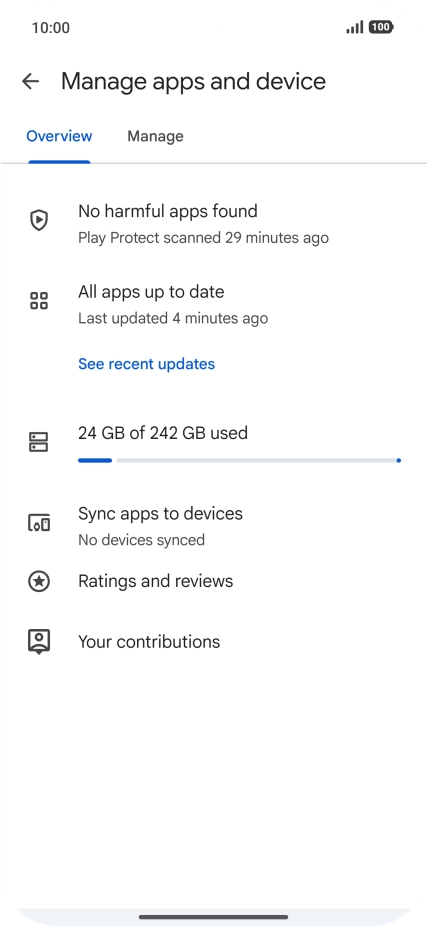427x926 pixels.
Task: Tap the apps grid icon
Action: (x=39, y=301)
